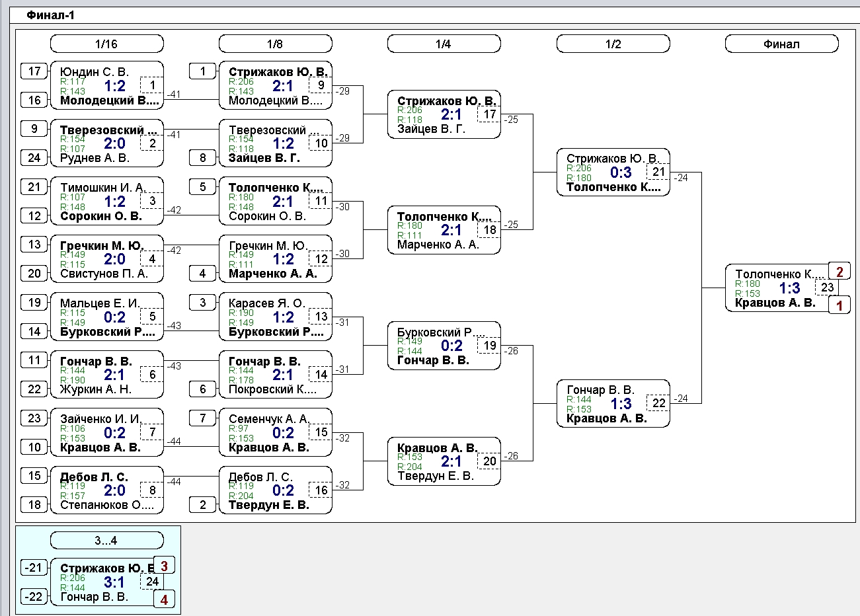Click the 1/2 round header
Screen dimensions: 860x616
(x=613, y=44)
